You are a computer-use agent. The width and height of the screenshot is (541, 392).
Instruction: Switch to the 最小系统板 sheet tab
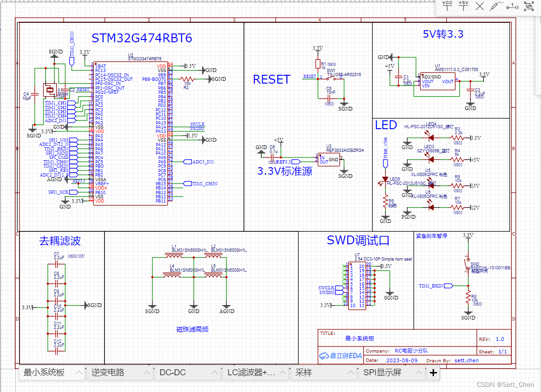(x=44, y=372)
